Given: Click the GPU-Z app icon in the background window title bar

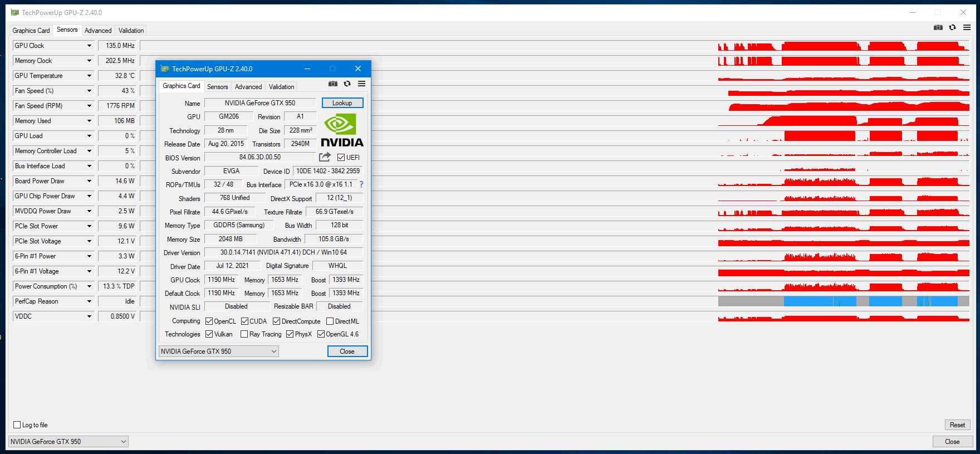Looking at the screenshot, I should (x=15, y=12).
